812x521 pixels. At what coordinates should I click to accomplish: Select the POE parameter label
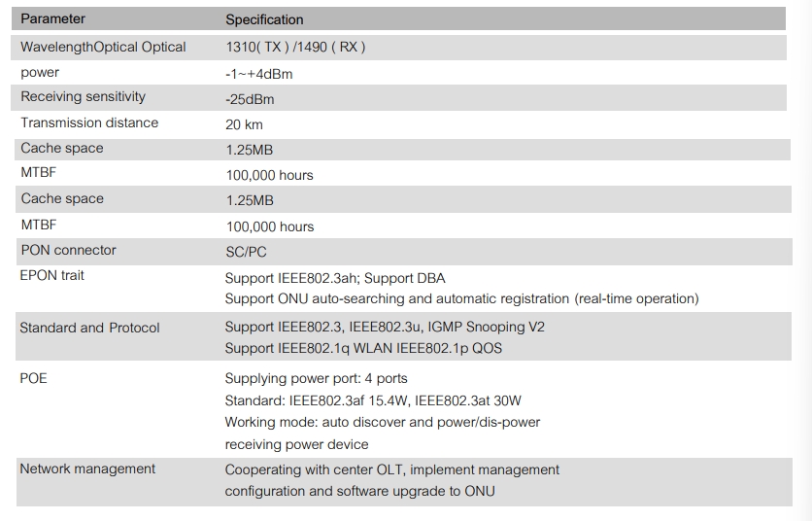33,378
